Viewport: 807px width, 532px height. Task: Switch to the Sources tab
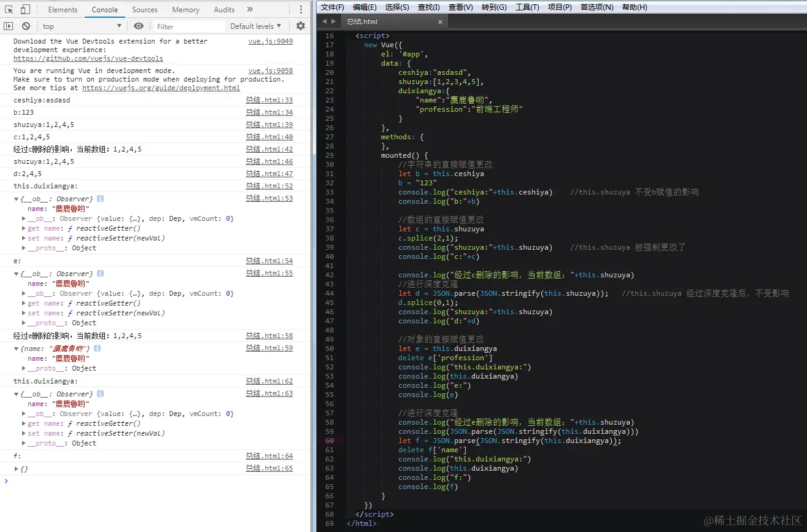(145, 9)
